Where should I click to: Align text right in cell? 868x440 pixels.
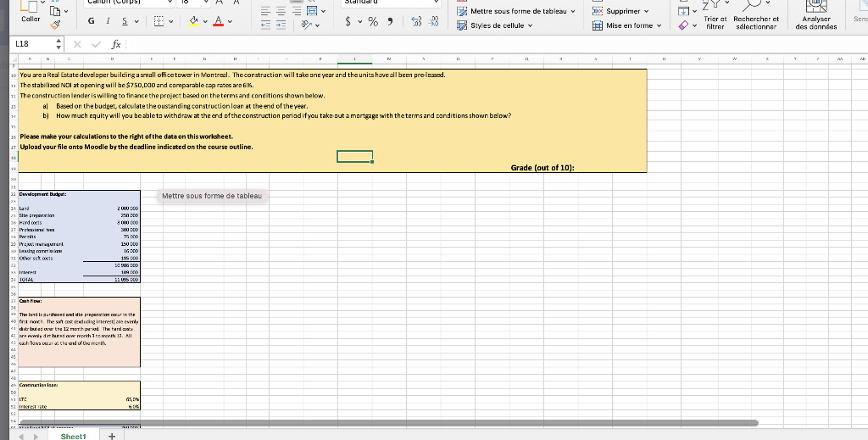click(297, 11)
